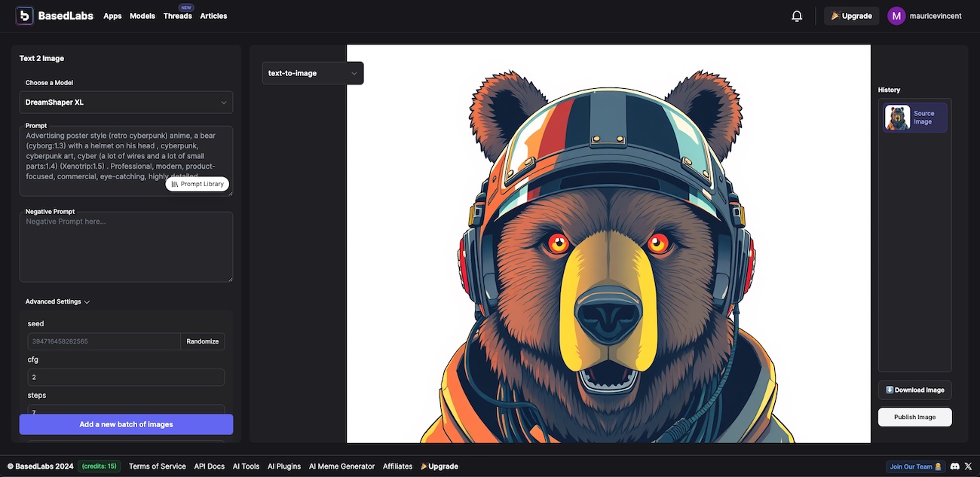Viewport: 980px width, 477px height.
Task: Open the text-to-image mode dropdown
Action: tap(313, 73)
